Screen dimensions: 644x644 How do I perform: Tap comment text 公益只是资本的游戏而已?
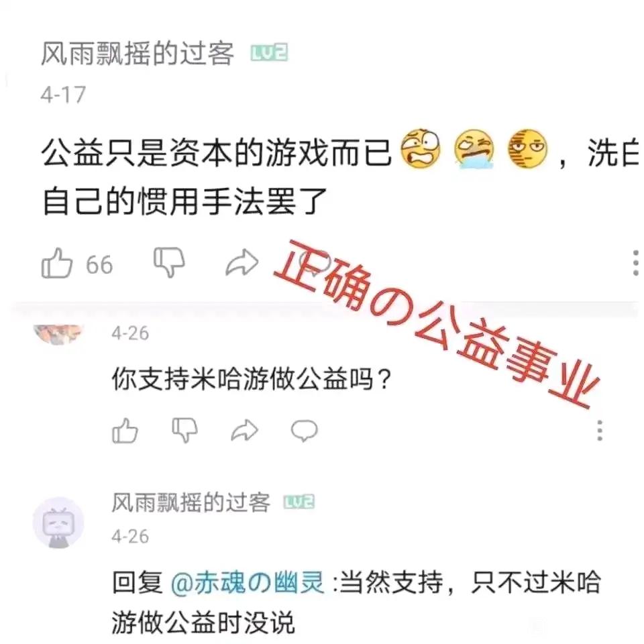pyautogui.click(x=217, y=152)
